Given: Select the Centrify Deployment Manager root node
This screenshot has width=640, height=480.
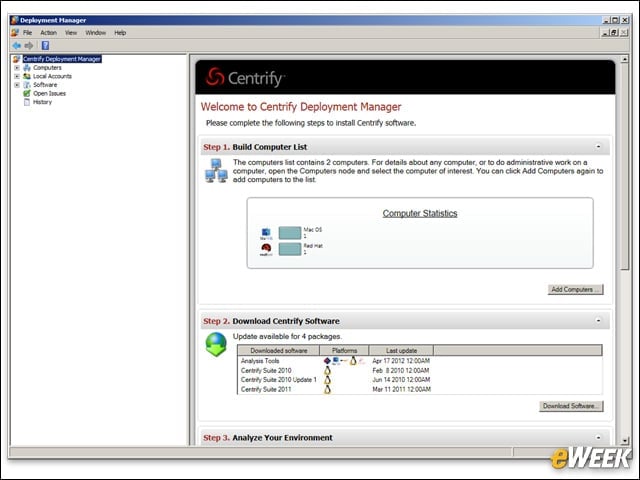Looking at the screenshot, I should (62, 59).
